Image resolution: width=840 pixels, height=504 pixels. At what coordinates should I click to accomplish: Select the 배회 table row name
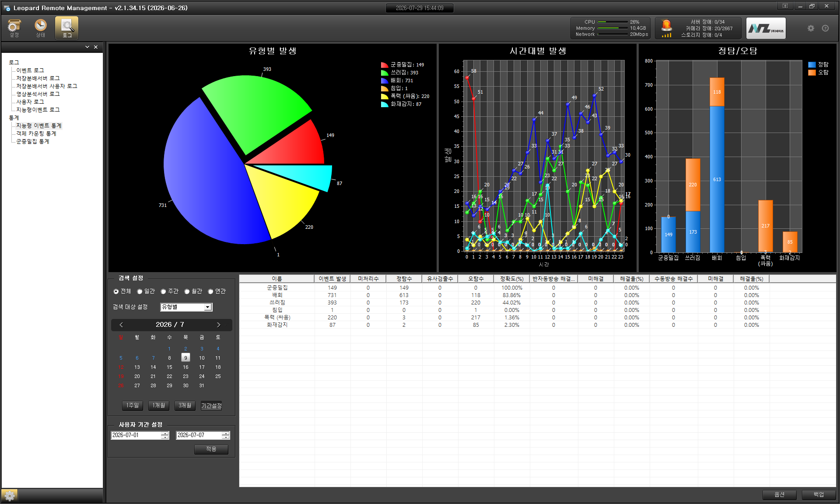point(277,295)
